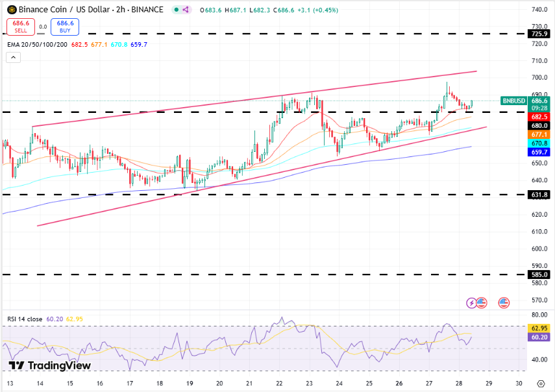Screen dimensions: 555x392
Task: Click the cyan 670.8 EMA label on the price axis
Action: [x=539, y=143]
